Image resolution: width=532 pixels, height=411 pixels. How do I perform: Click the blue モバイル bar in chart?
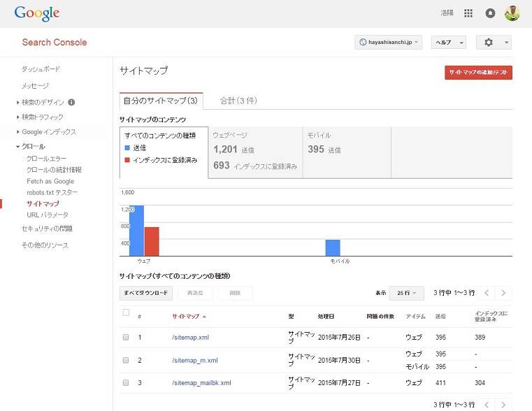click(333, 248)
